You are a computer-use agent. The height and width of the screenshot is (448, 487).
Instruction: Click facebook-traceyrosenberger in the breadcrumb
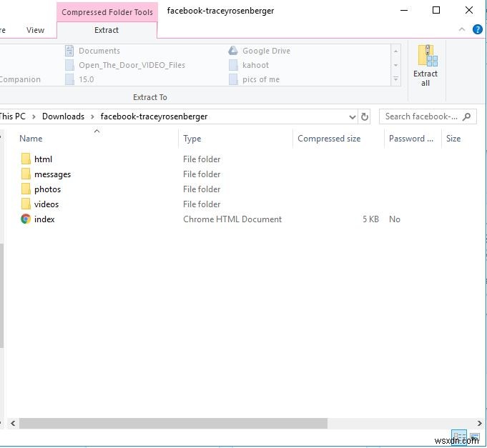coord(154,116)
